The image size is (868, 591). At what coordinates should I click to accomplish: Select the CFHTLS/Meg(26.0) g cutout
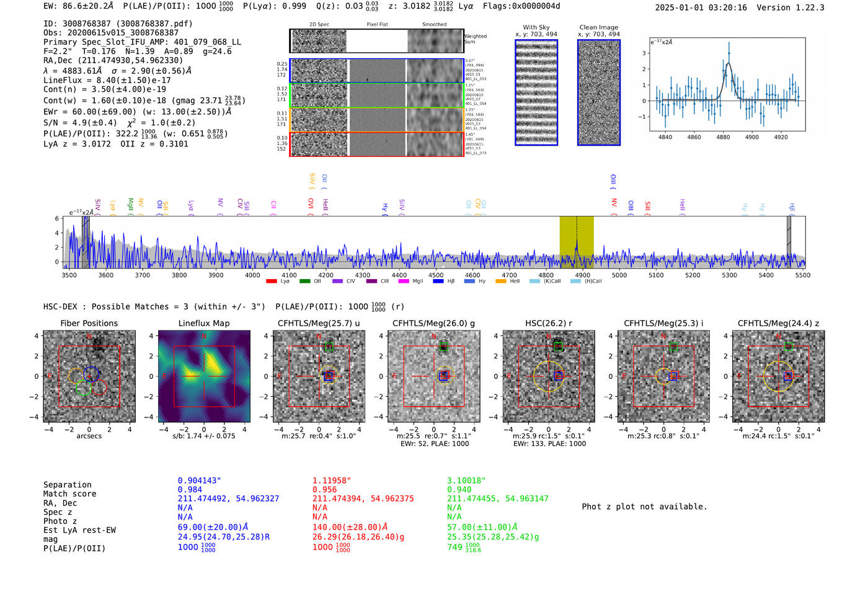pyautogui.click(x=434, y=376)
